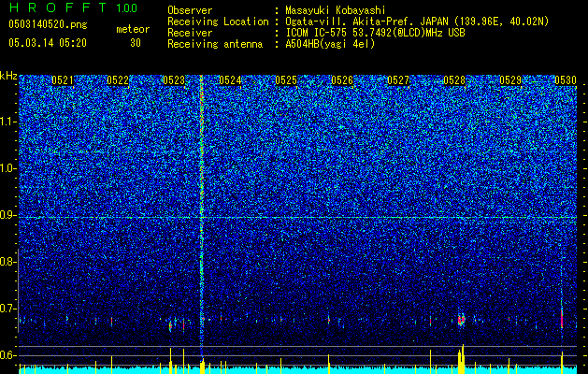Click the 0528 time marker

point(454,80)
